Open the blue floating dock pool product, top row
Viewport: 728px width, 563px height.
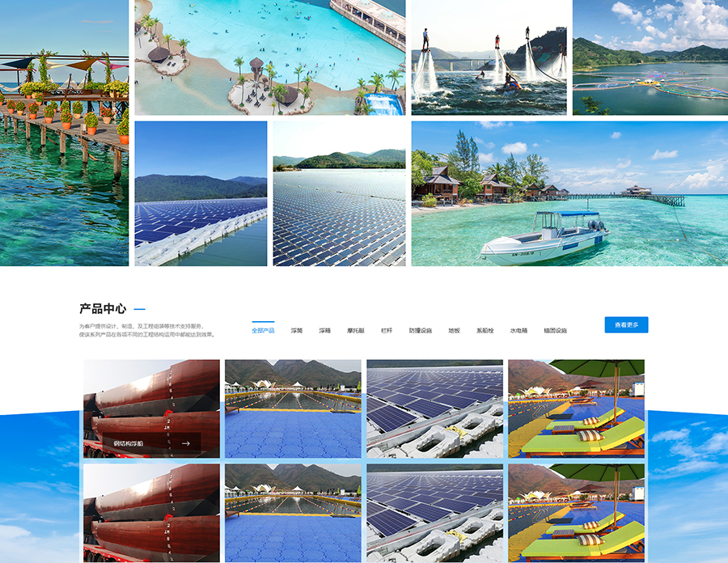293,408
